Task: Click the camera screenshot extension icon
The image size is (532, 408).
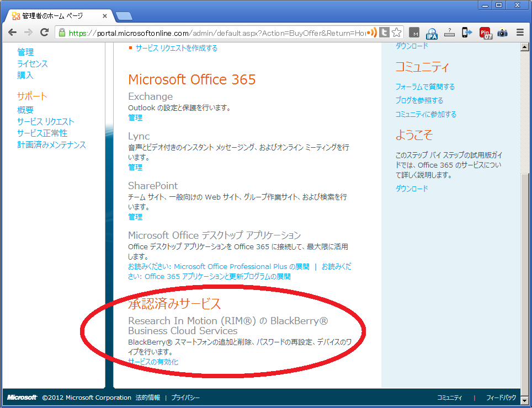Action: coord(502,33)
